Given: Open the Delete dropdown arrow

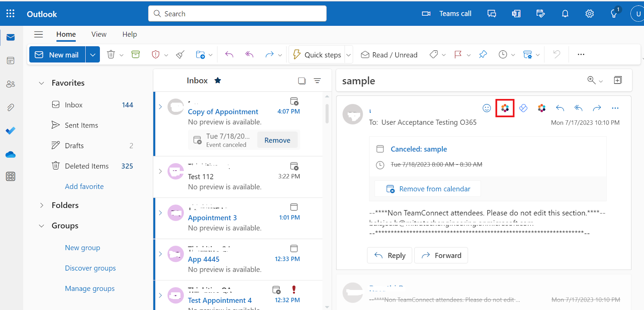Looking at the screenshot, I should pos(121,55).
